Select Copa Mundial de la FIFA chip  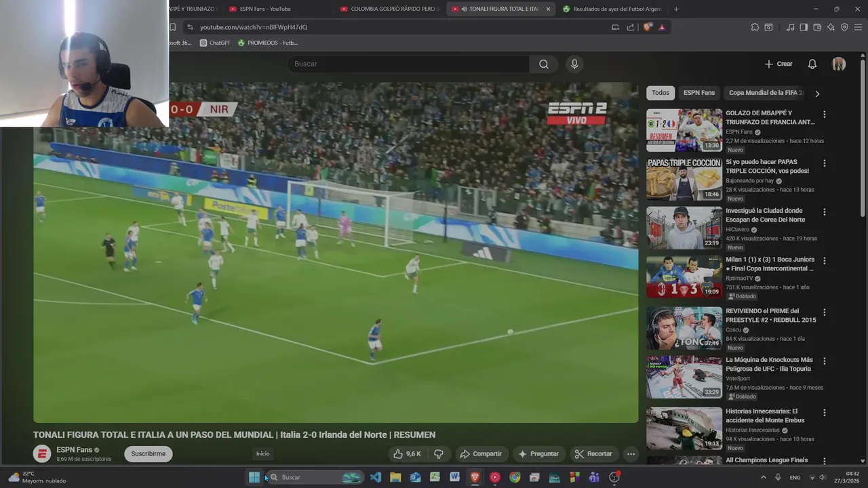click(x=765, y=93)
